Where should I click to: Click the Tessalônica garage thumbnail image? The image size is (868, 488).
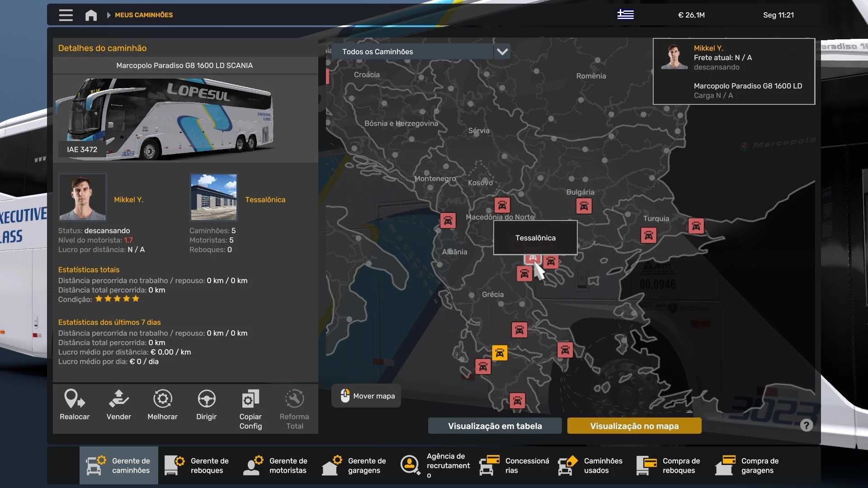213,197
